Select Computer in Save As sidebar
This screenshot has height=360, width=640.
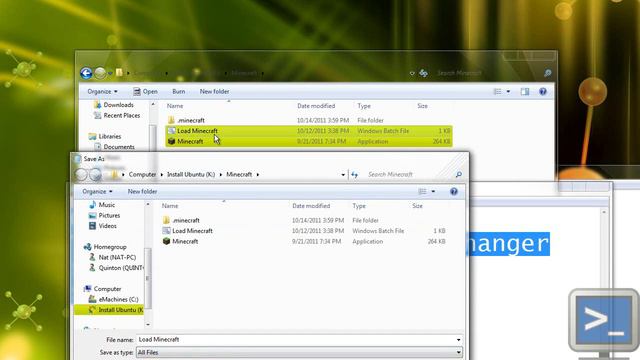click(102, 289)
